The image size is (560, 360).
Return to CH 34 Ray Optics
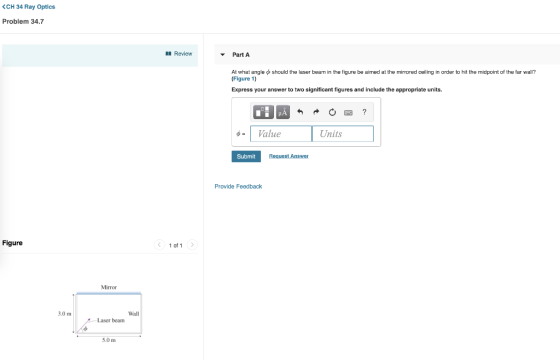[29, 7]
